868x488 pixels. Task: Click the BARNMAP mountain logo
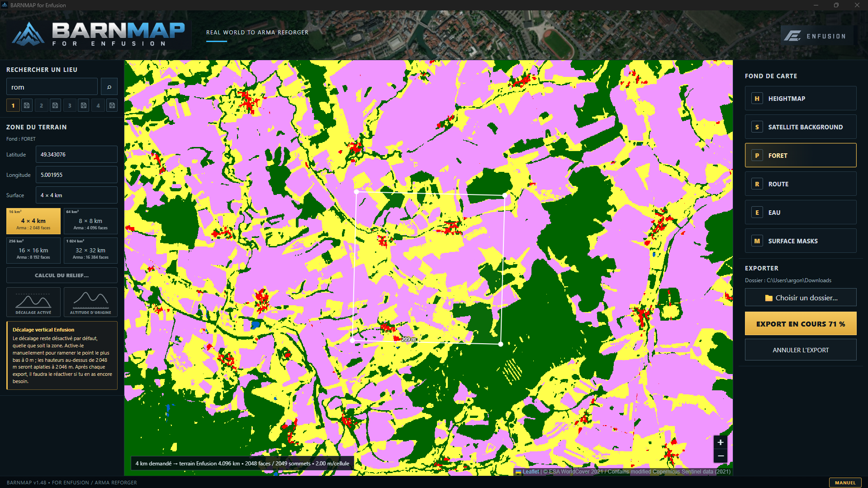click(28, 34)
